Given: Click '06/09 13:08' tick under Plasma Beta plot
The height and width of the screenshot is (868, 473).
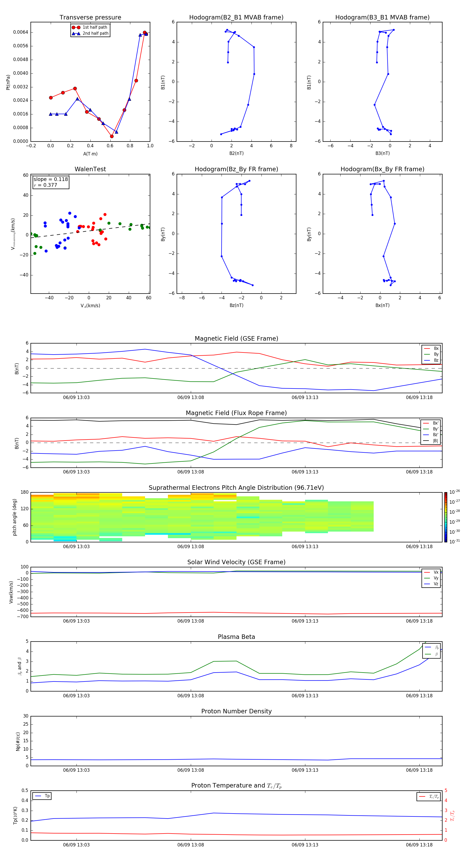Looking at the screenshot, I should 191,695.
